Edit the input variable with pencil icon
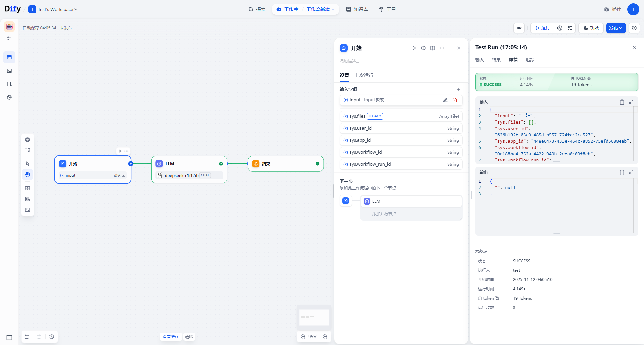644x345 pixels. 445,100
